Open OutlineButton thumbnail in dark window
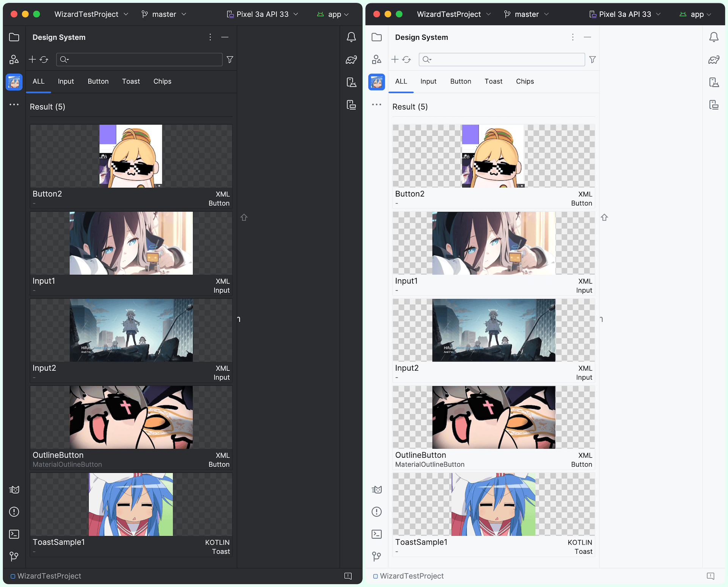Screen dimensions: 728x587 pyautogui.click(x=131, y=417)
